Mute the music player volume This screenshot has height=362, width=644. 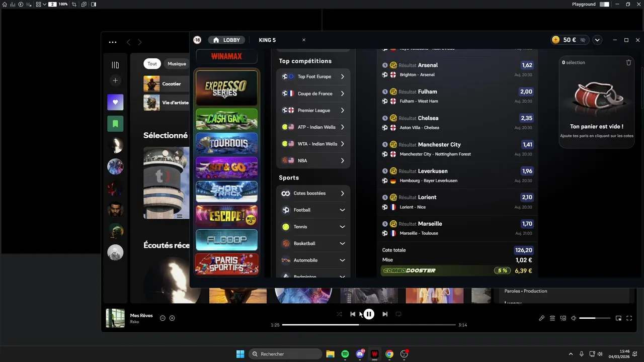pyautogui.click(x=574, y=318)
